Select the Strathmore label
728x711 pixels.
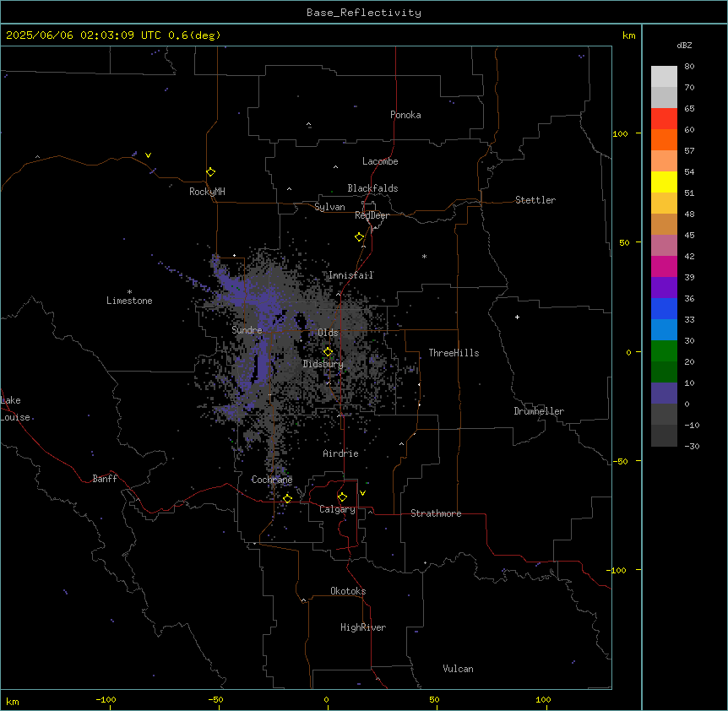point(436,513)
